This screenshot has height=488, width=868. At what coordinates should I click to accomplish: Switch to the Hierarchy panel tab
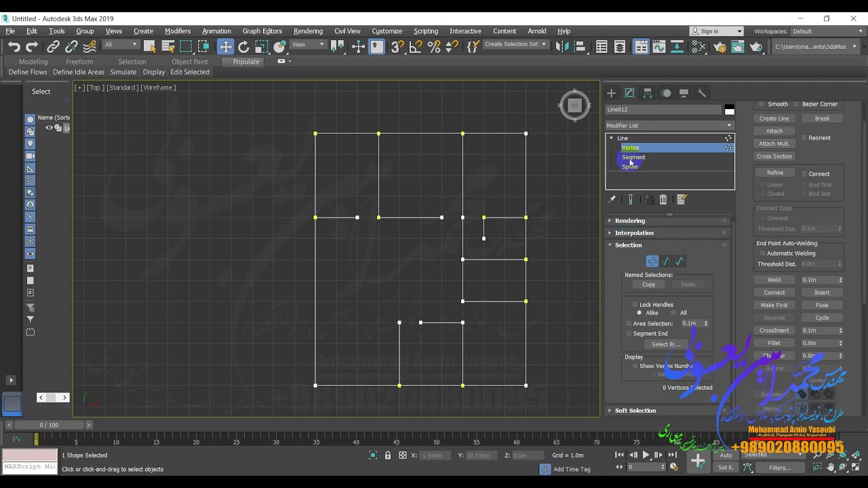coord(648,93)
